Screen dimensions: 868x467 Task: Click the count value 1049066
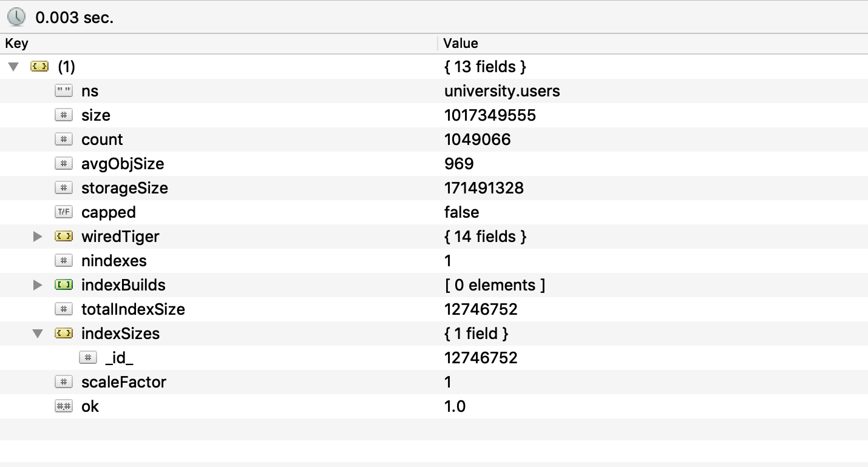click(477, 139)
